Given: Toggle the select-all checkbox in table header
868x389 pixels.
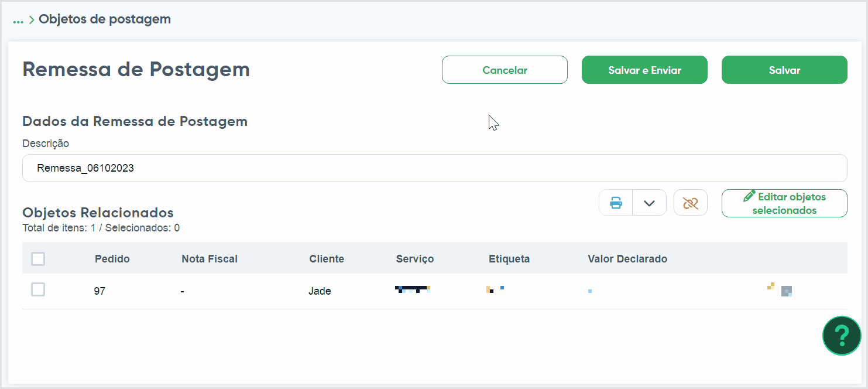Looking at the screenshot, I should 38,259.
